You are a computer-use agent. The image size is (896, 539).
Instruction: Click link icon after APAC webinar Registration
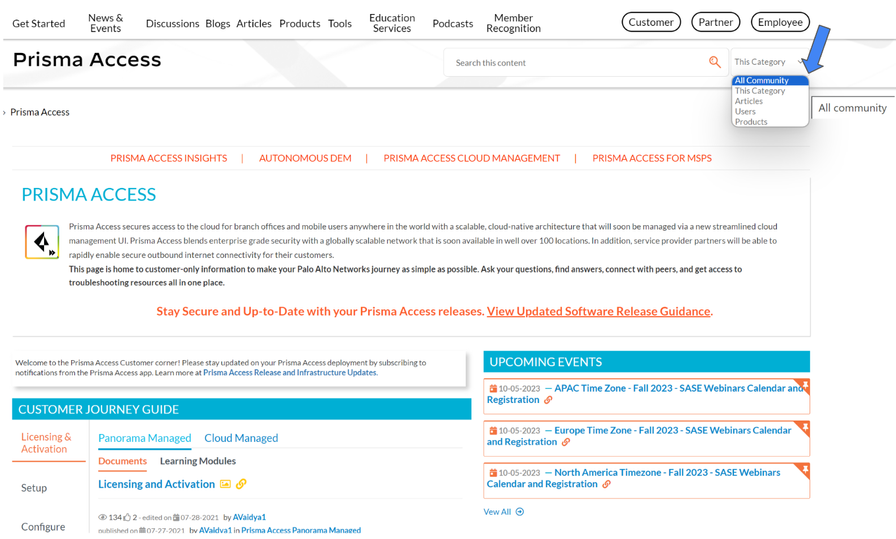pos(548,400)
